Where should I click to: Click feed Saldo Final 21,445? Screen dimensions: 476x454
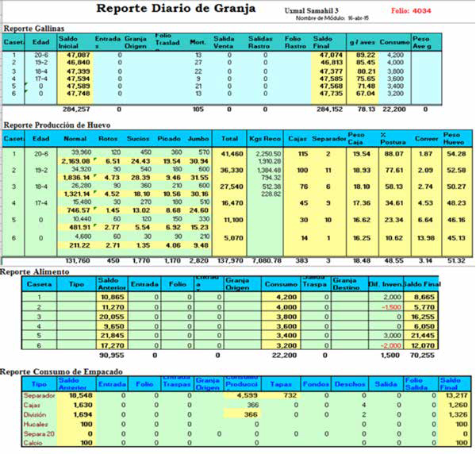(423, 336)
